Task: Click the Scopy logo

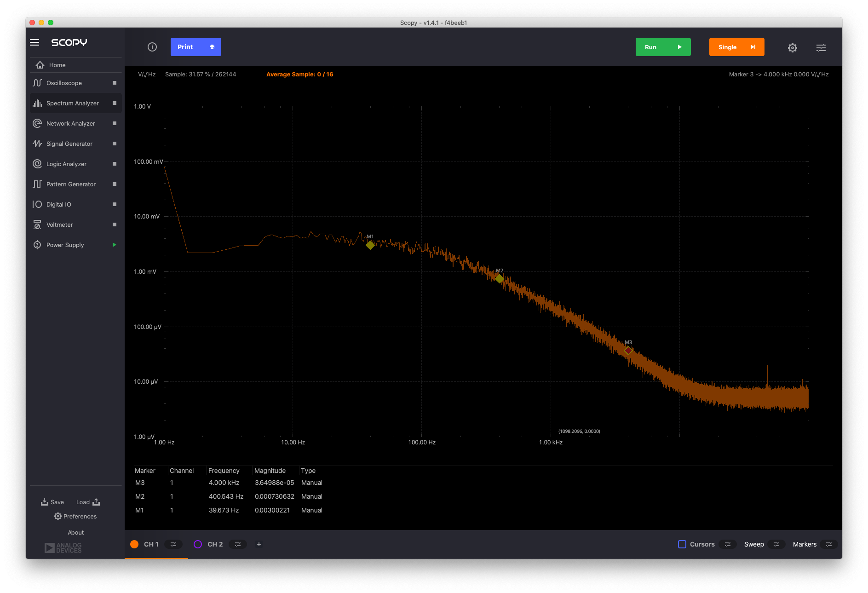Action: click(x=69, y=42)
